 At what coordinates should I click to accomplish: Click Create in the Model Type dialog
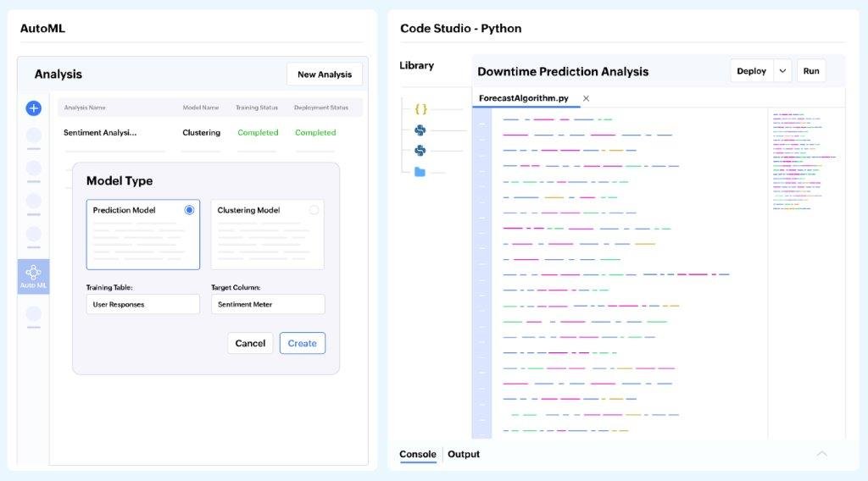[x=302, y=343]
